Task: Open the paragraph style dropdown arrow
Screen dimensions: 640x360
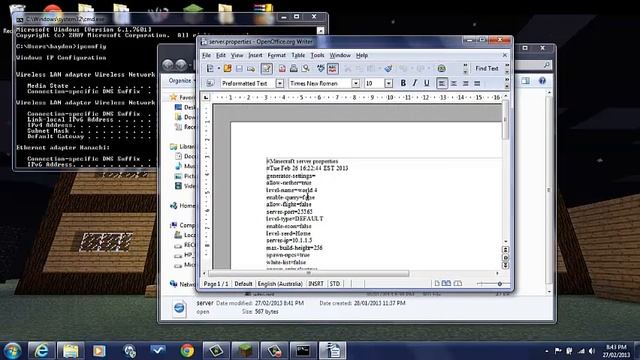Action: pyautogui.click(x=280, y=83)
